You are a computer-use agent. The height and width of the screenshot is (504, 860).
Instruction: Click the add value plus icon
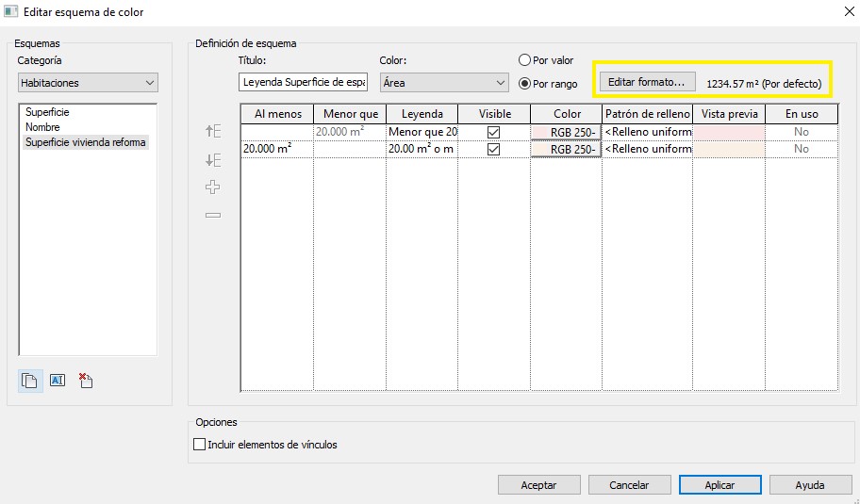coord(213,187)
